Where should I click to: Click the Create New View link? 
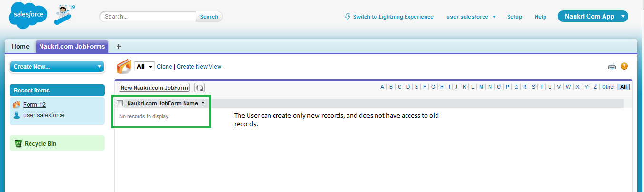pyautogui.click(x=199, y=67)
